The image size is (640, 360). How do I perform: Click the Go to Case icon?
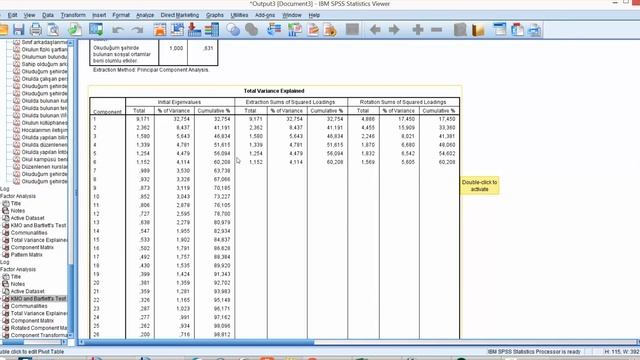tap(177, 30)
